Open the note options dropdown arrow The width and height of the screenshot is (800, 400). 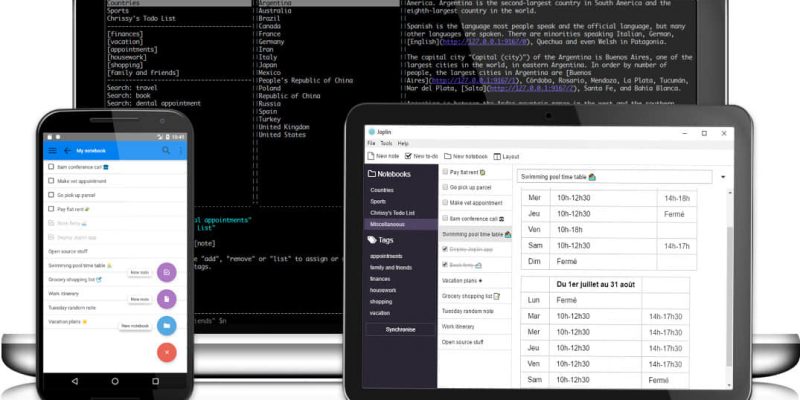coord(723,177)
